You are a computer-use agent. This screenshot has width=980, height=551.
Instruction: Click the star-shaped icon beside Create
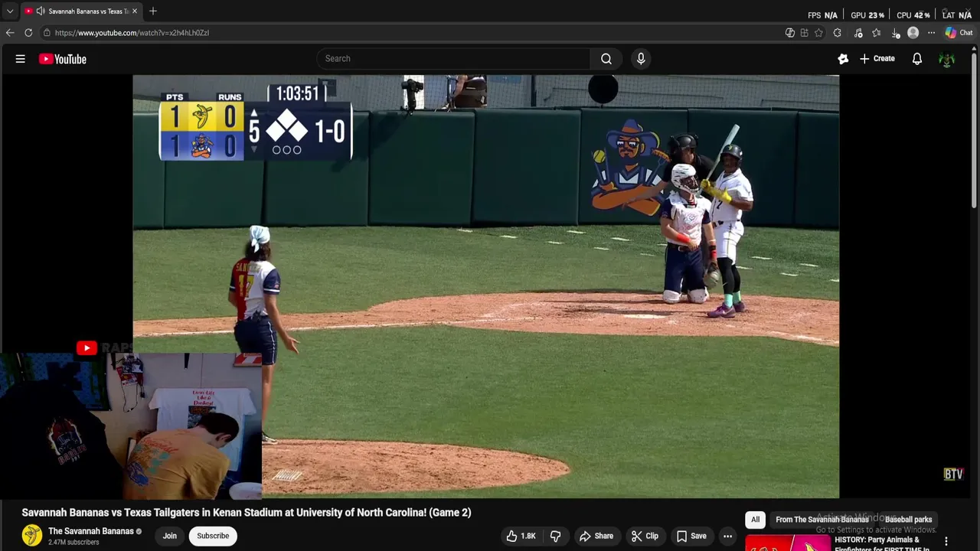click(x=843, y=59)
